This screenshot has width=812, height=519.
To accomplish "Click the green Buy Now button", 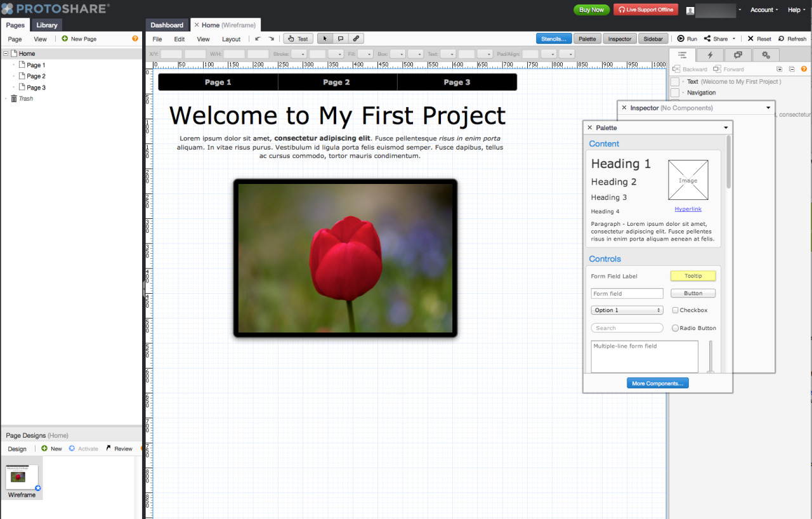I will click(591, 10).
